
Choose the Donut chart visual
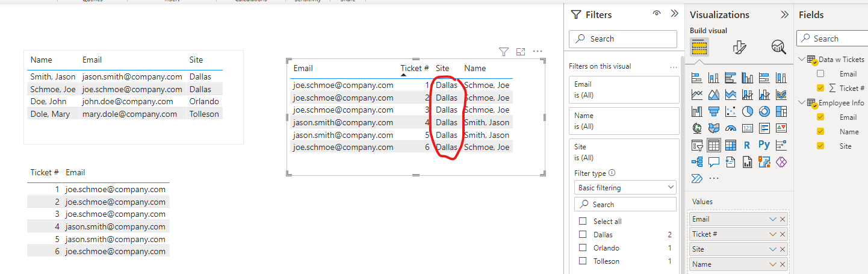coord(764,111)
